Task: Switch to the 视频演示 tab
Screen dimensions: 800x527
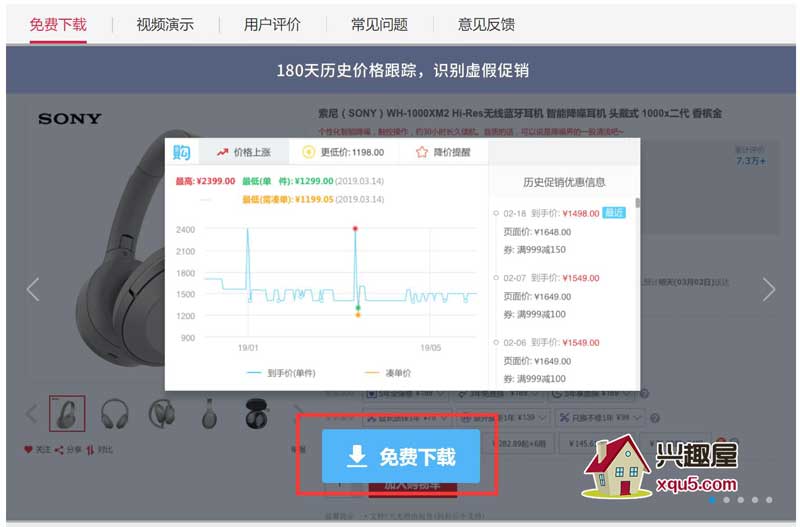Action: click(165, 24)
